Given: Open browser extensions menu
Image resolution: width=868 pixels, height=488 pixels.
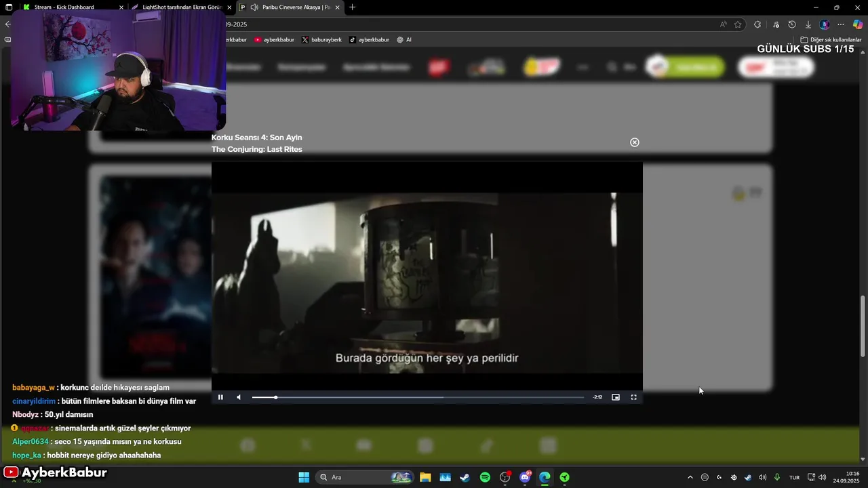Looking at the screenshot, I should coord(757,24).
